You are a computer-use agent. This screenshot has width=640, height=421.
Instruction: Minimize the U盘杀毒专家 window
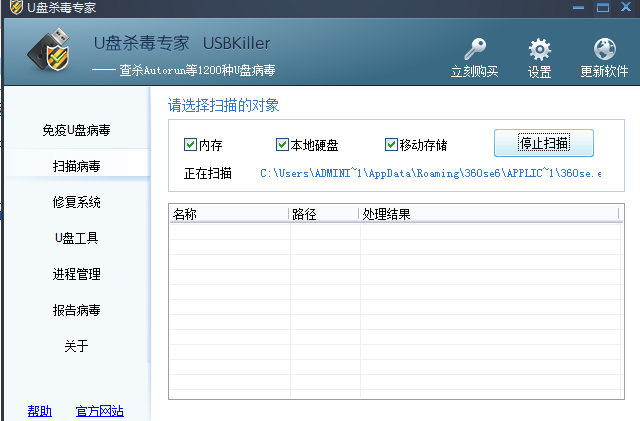point(578,7)
